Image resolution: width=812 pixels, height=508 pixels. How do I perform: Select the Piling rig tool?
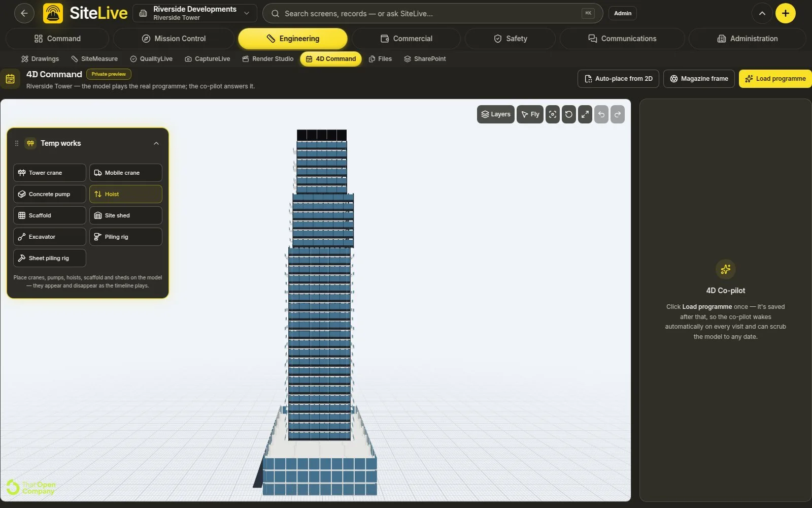pos(126,237)
